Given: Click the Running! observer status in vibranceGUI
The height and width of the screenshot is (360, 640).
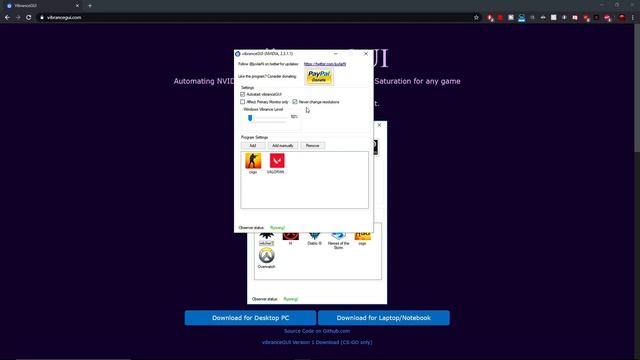Looking at the screenshot, I should 278,228.
